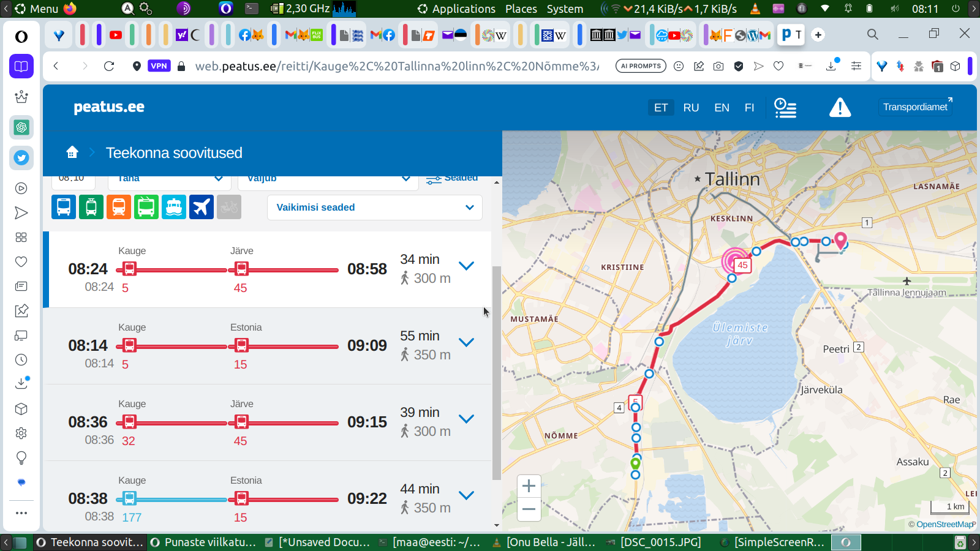Image resolution: width=980 pixels, height=551 pixels.
Task: Click the AI PROMPTS button
Action: (641, 66)
